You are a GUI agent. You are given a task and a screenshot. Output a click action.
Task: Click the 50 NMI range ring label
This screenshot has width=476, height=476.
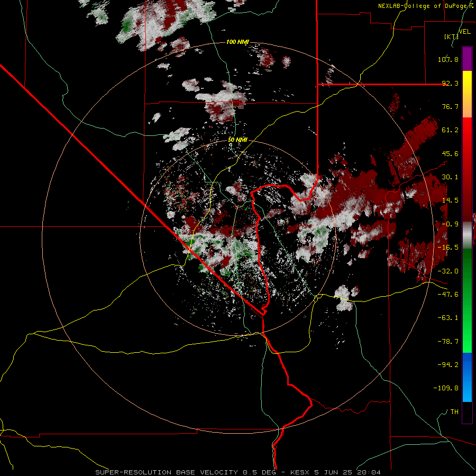[x=237, y=140]
